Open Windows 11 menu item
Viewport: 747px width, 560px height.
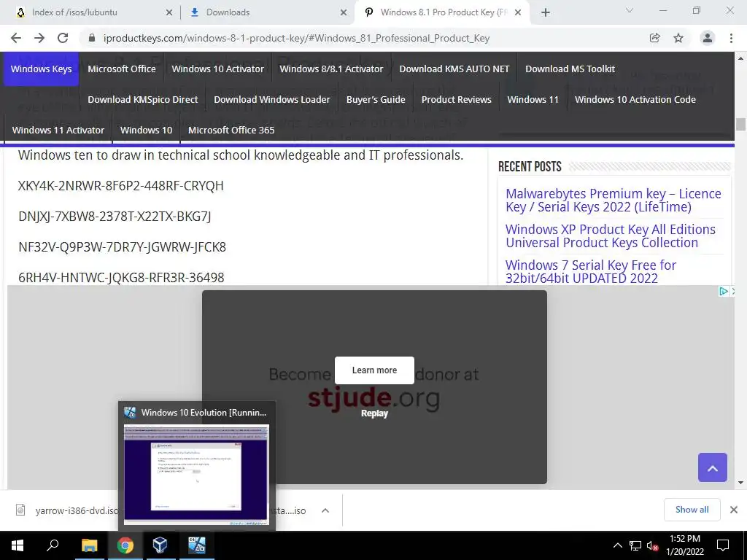[533, 99]
